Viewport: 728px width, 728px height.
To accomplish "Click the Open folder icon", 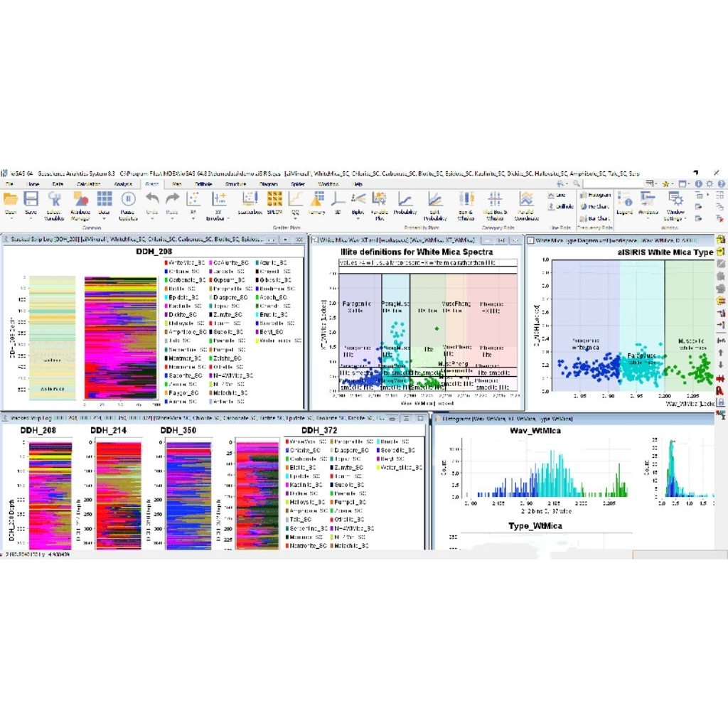I will point(10,199).
